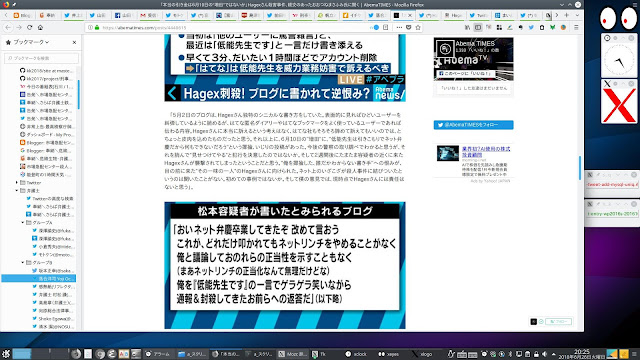Click the Twitter bird extension icon in toolbar
The image size is (640, 360).
coord(531,27)
